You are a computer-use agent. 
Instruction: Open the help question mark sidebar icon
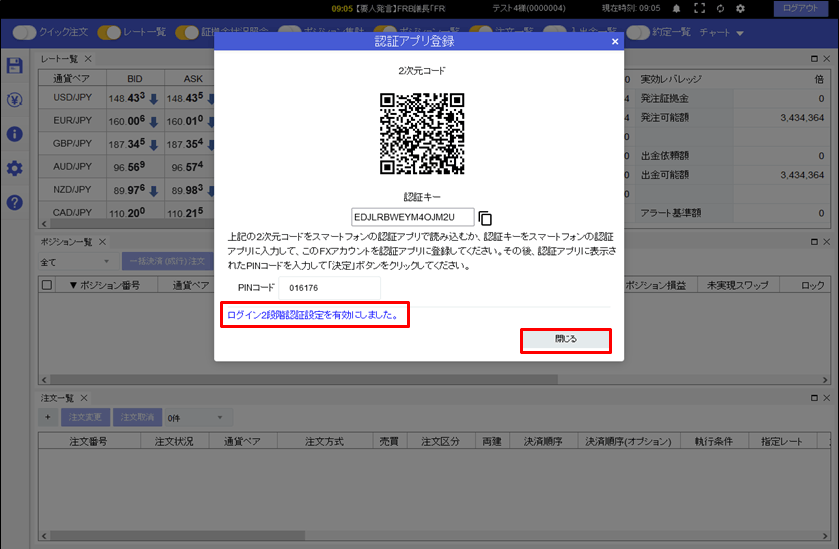tap(14, 202)
